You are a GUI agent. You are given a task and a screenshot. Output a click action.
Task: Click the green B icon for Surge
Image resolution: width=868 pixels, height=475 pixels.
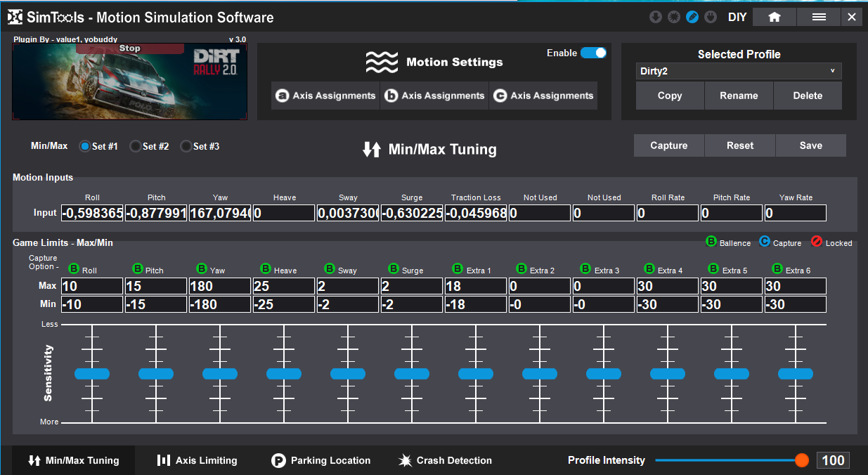coord(394,269)
